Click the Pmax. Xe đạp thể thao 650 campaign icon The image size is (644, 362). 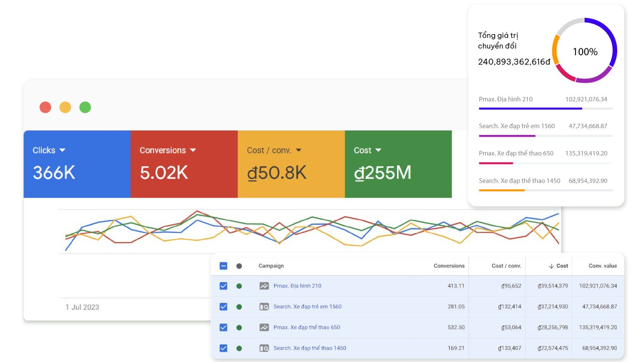[264, 328]
